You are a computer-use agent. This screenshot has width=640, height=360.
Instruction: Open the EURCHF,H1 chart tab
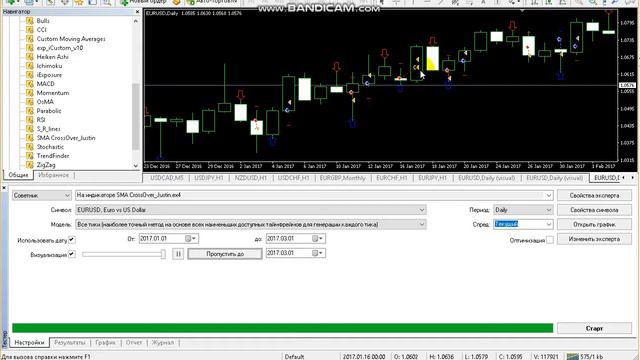coord(391,178)
